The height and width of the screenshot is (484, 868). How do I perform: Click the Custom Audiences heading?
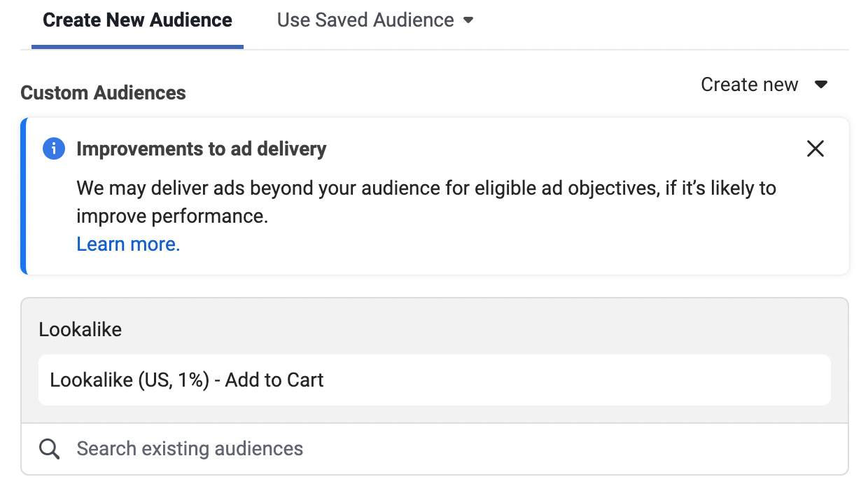[104, 93]
